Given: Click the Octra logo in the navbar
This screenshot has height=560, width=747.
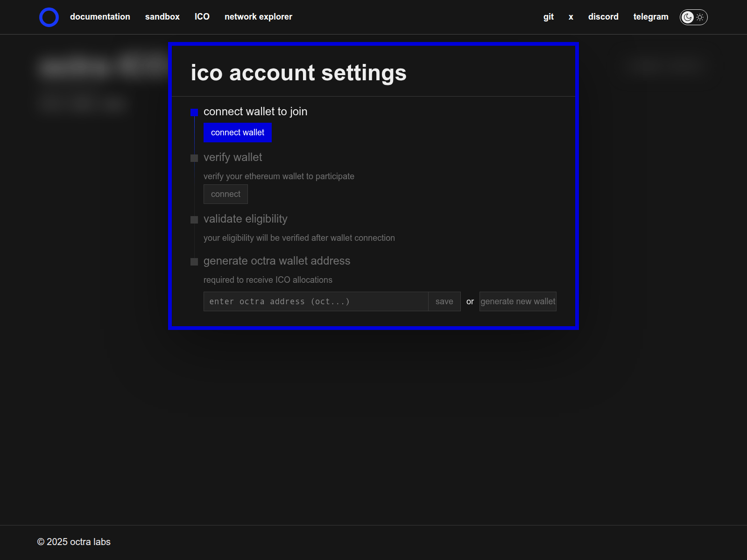Looking at the screenshot, I should pyautogui.click(x=49, y=17).
